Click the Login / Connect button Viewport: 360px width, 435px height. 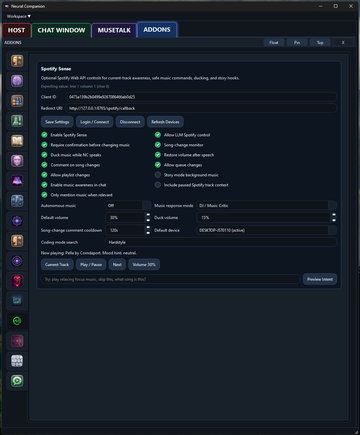coord(95,122)
